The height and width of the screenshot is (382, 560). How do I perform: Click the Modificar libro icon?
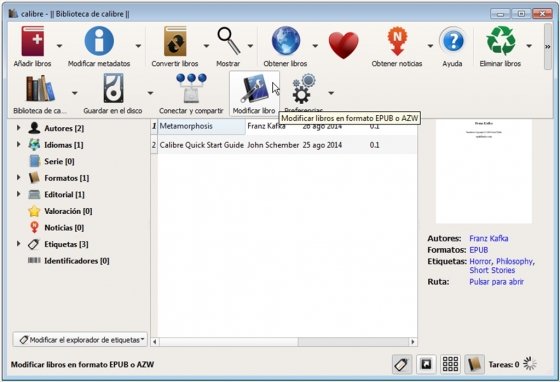coord(254,88)
